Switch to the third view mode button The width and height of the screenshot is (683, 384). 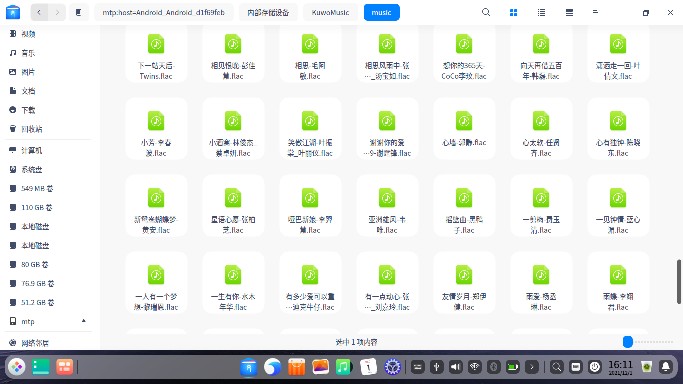(x=569, y=12)
